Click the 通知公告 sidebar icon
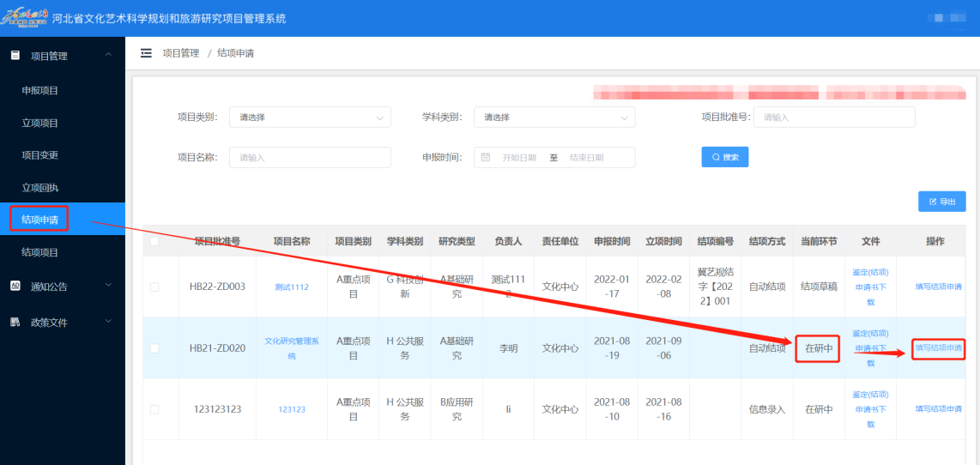This screenshot has width=980, height=465. [15, 286]
